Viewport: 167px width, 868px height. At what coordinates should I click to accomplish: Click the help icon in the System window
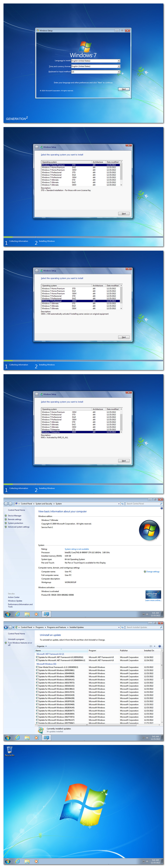162,508
